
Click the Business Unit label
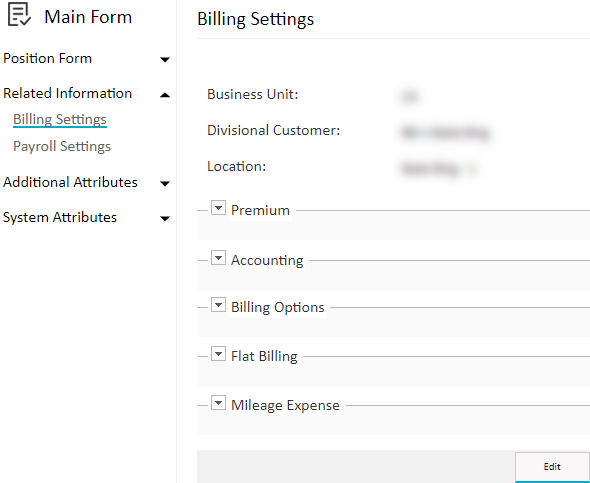(252, 94)
